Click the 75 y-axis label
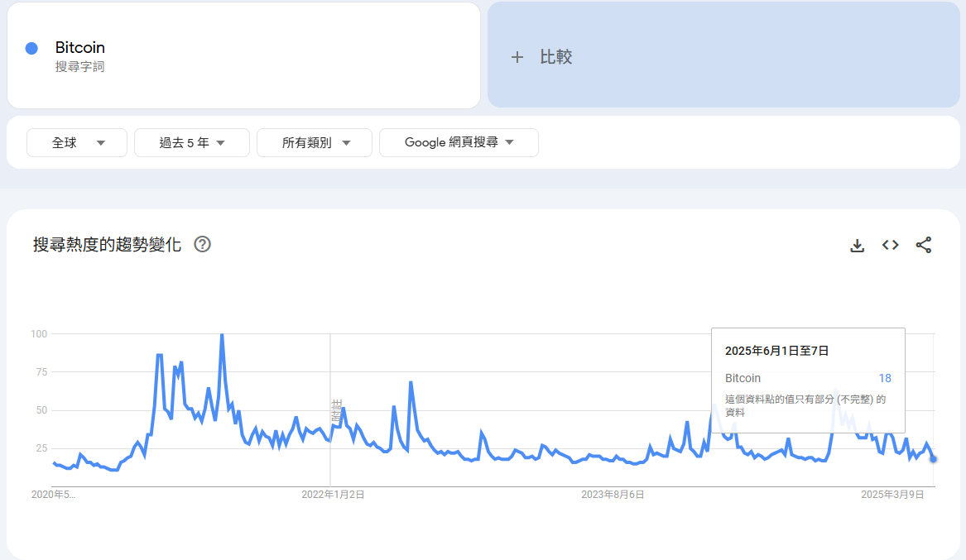This screenshot has width=966, height=560. coord(41,371)
